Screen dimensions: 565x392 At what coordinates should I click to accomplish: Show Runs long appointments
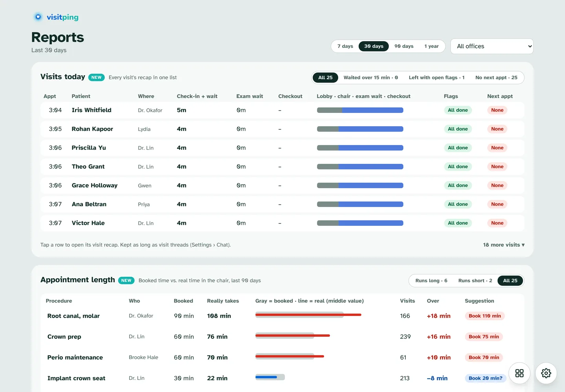(431, 281)
